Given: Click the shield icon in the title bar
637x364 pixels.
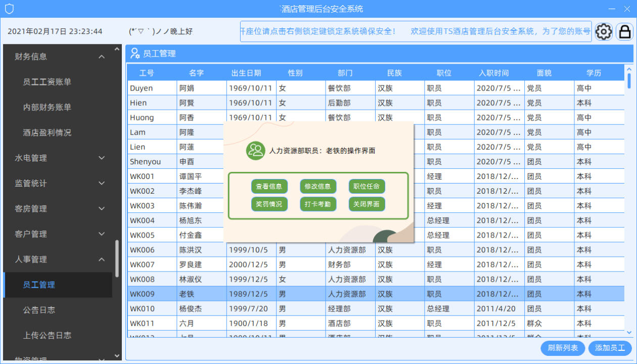Looking at the screenshot, I should [x=9, y=8].
